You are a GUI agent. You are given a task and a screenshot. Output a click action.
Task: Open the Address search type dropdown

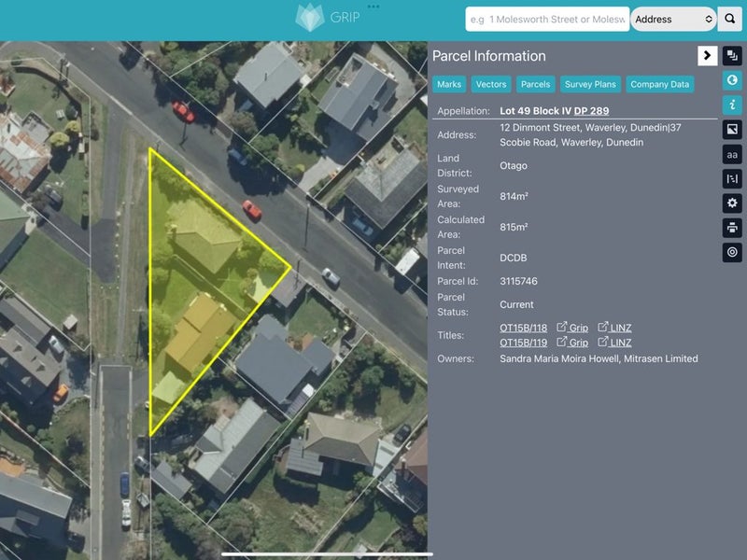coord(674,20)
